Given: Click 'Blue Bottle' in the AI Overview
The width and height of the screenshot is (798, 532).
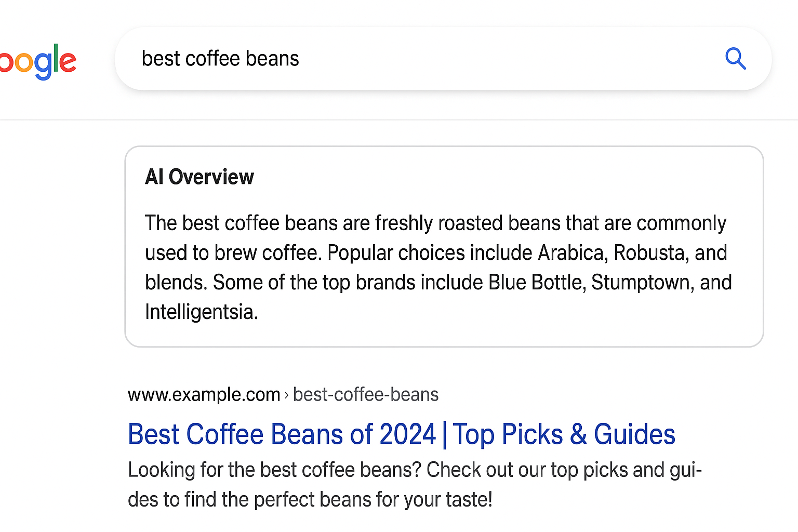Looking at the screenshot, I should (x=537, y=283).
